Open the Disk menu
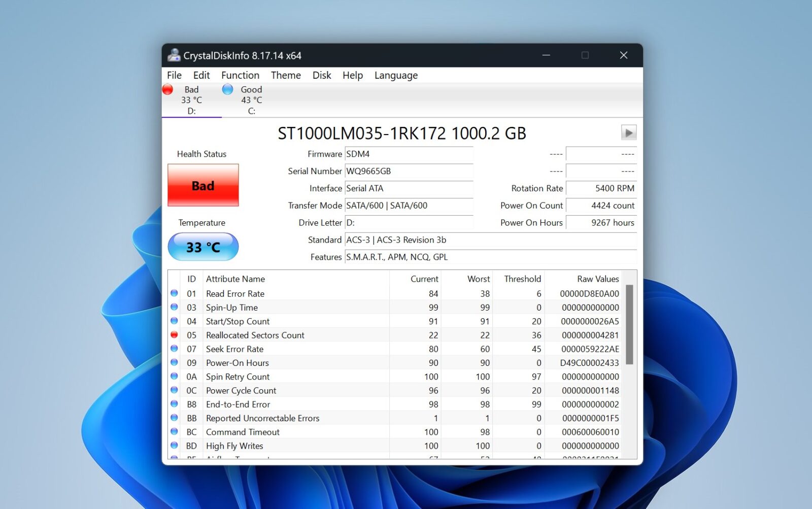Screen dimensions: 812x509 click(x=322, y=75)
